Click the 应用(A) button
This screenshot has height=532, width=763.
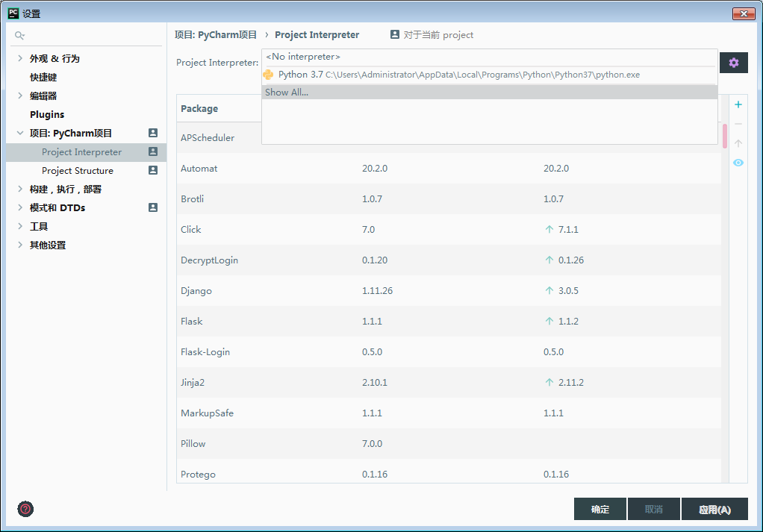pos(714,509)
